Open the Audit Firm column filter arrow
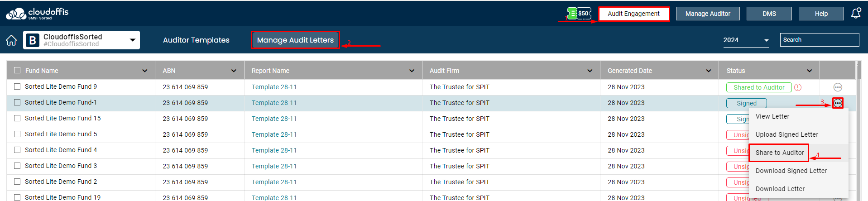This screenshot has height=201, width=868. pos(590,71)
